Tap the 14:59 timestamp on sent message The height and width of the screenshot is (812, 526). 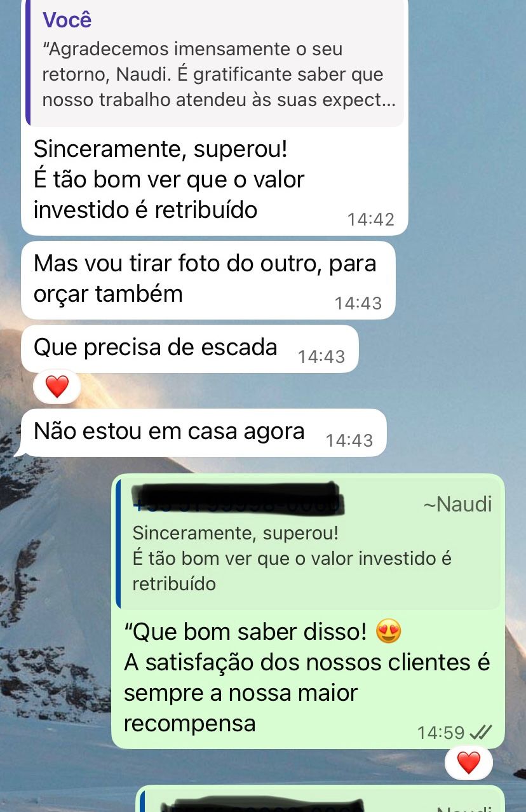click(441, 733)
